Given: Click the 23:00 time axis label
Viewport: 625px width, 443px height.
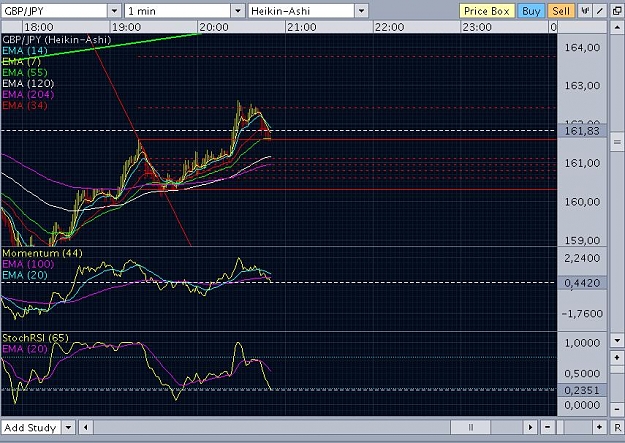Looking at the screenshot, I should click(x=477, y=27).
